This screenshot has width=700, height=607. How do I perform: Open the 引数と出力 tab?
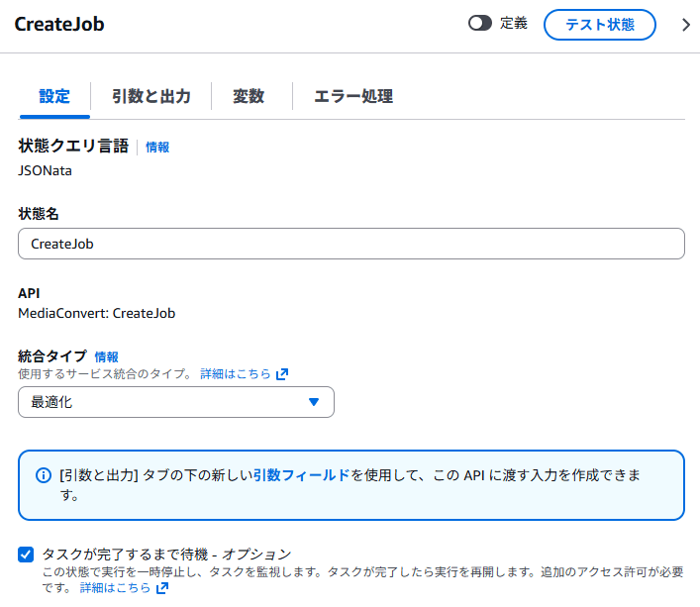tap(150, 96)
